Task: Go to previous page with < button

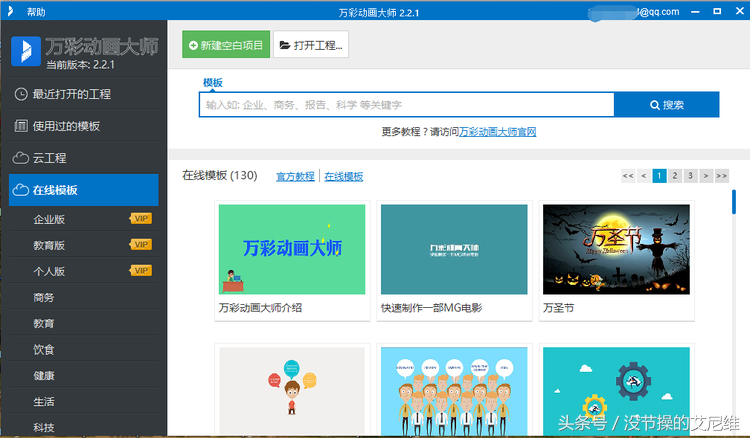Action: (644, 176)
